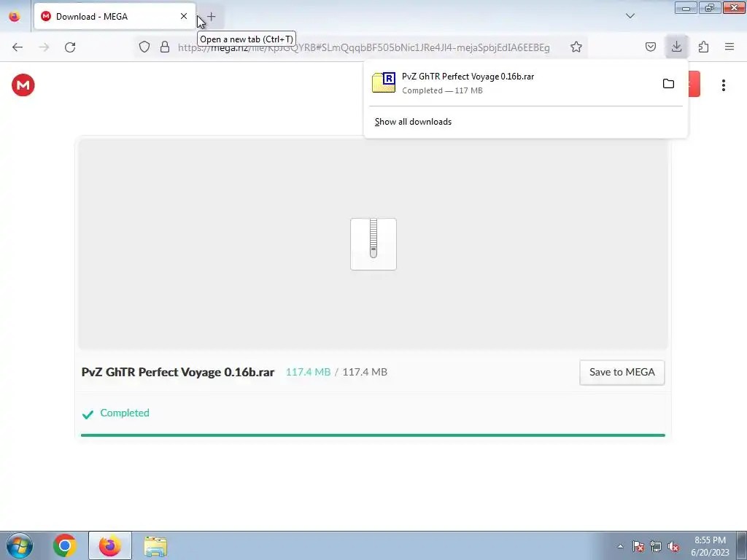747x560 pixels.
Task: Show downloaded file in containing folder
Action: pos(668,84)
